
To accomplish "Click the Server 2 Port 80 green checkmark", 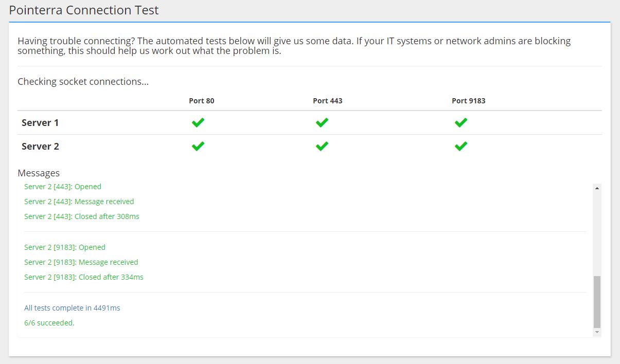I will point(198,146).
